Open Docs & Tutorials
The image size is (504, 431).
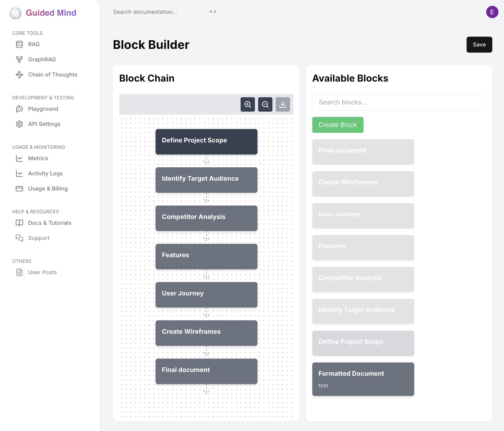49,223
